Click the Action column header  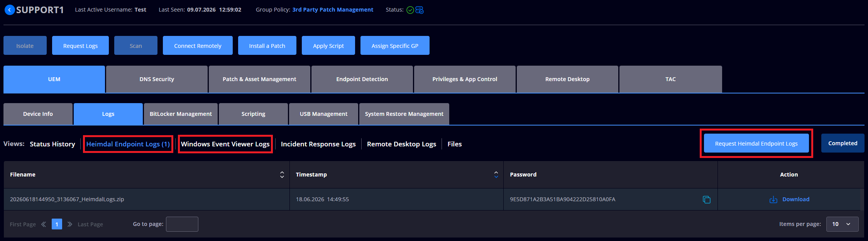[789, 175]
